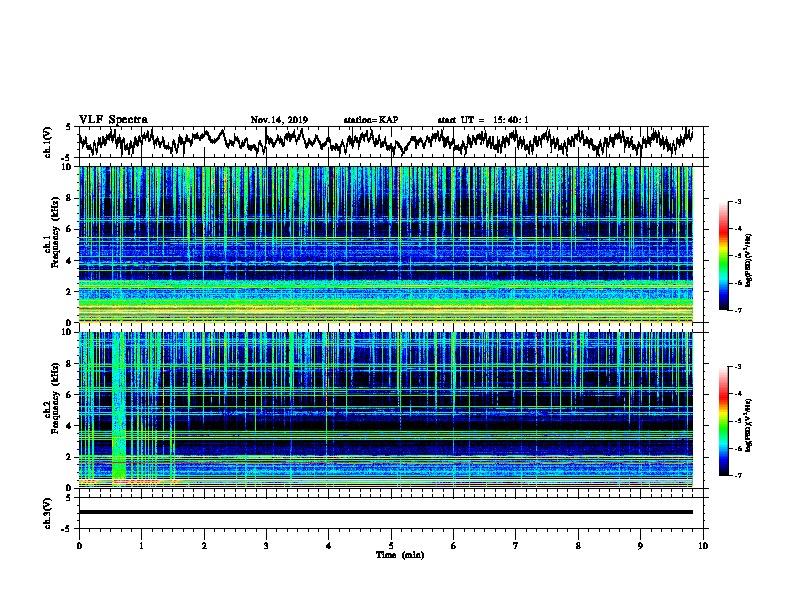Click the "2" kHz tick on ch.1 frequency axis
Image resolution: width=792 pixels, height=612 pixels.
[70, 291]
